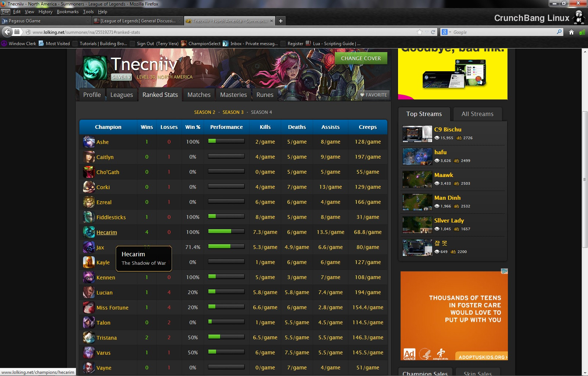Click the Kayle champion portrait icon
Image resolution: width=588 pixels, height=376 pixels.
click(89, 262)
